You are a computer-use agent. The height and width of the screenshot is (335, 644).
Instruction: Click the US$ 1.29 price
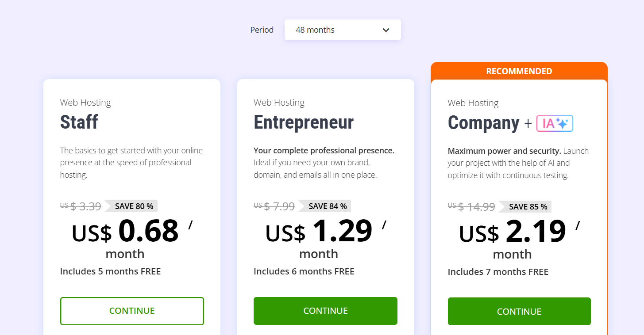coord(319,232)
